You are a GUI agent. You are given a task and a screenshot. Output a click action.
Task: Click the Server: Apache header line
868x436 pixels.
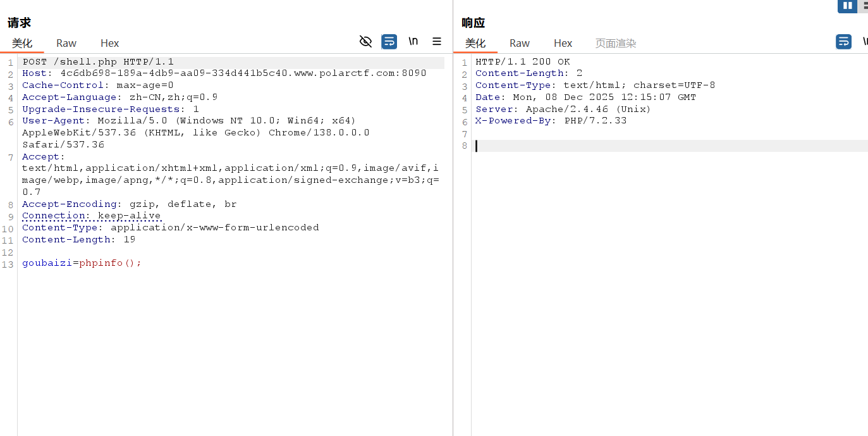pos(563,109)
